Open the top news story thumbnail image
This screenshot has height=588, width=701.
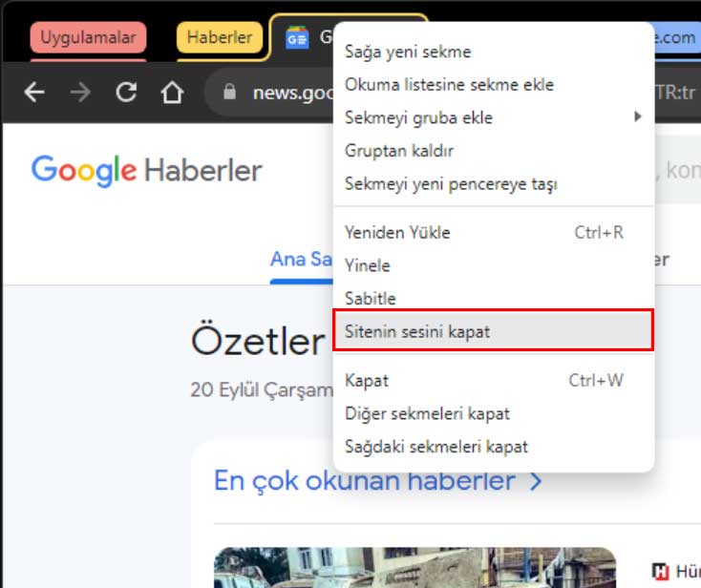pyautogui.click(x=414, y=567)
